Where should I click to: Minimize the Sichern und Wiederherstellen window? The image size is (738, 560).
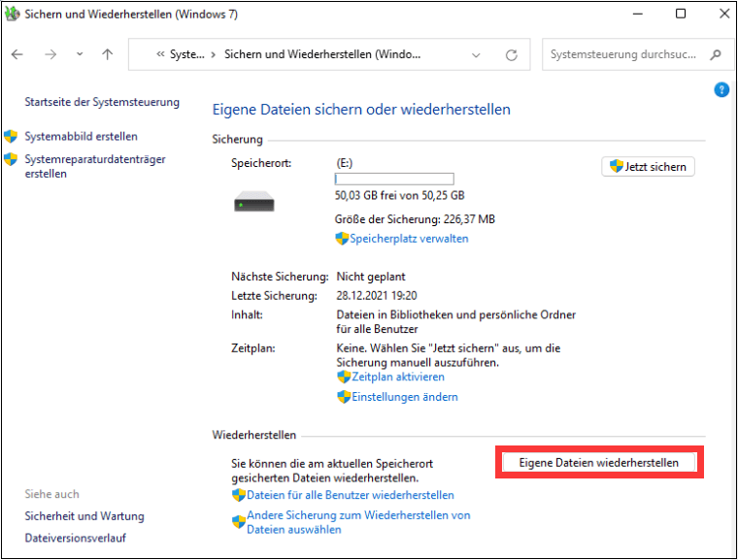[x=638, y=14]
